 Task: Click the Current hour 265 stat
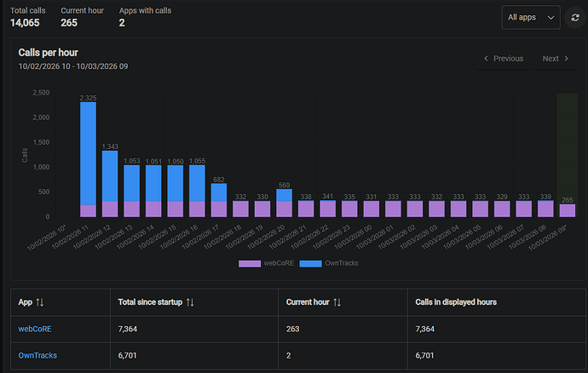pyautogui.click(x=82, y=17)
